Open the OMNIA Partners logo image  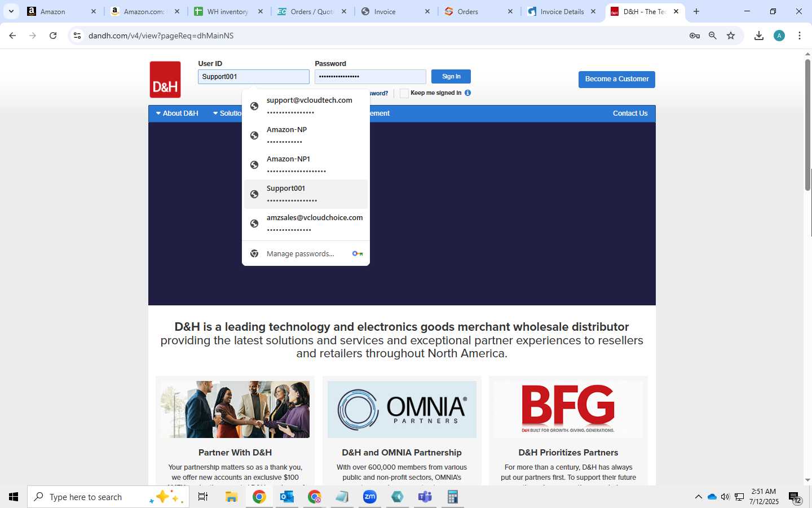point(402,409)
